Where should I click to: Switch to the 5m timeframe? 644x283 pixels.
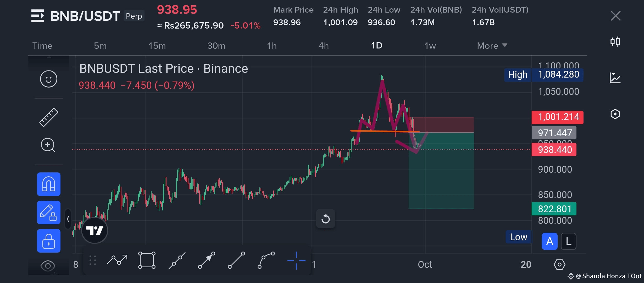pyautogui.click(x=100, y=46)
